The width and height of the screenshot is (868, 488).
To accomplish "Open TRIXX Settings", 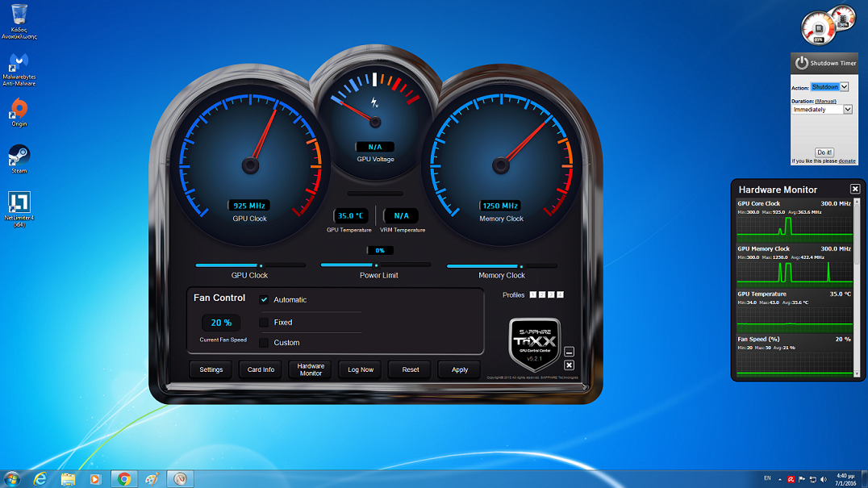I will click(x=211, y=369).
